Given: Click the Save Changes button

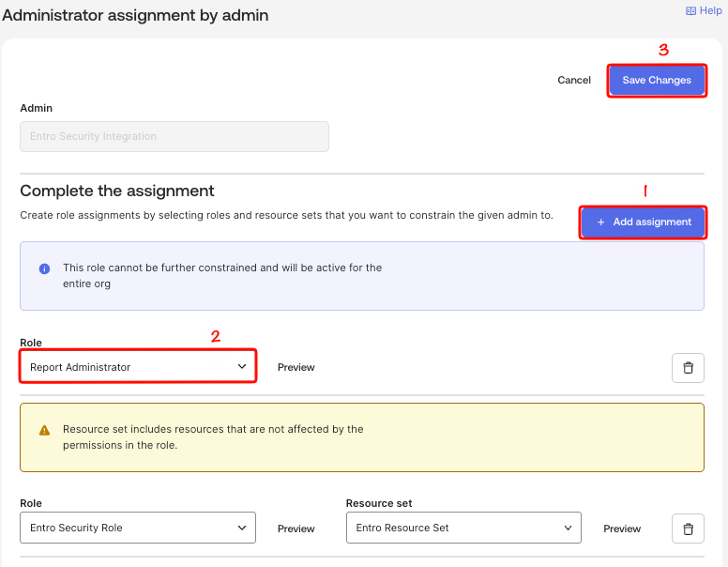Looking at the screenshot, I should click(657, 80).
